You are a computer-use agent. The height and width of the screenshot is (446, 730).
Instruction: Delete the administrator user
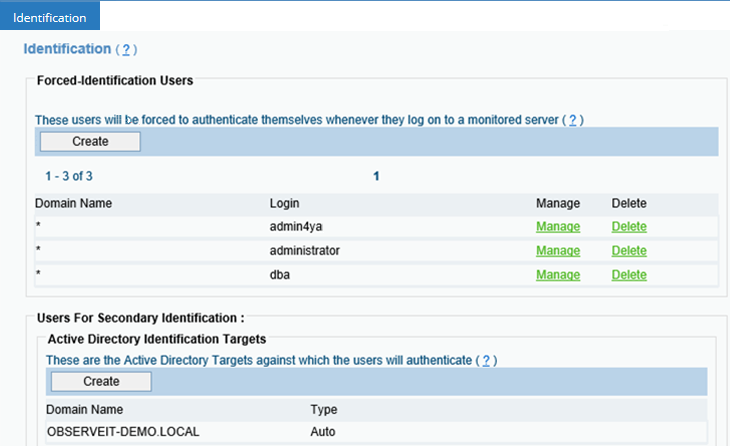coord(629,251)
